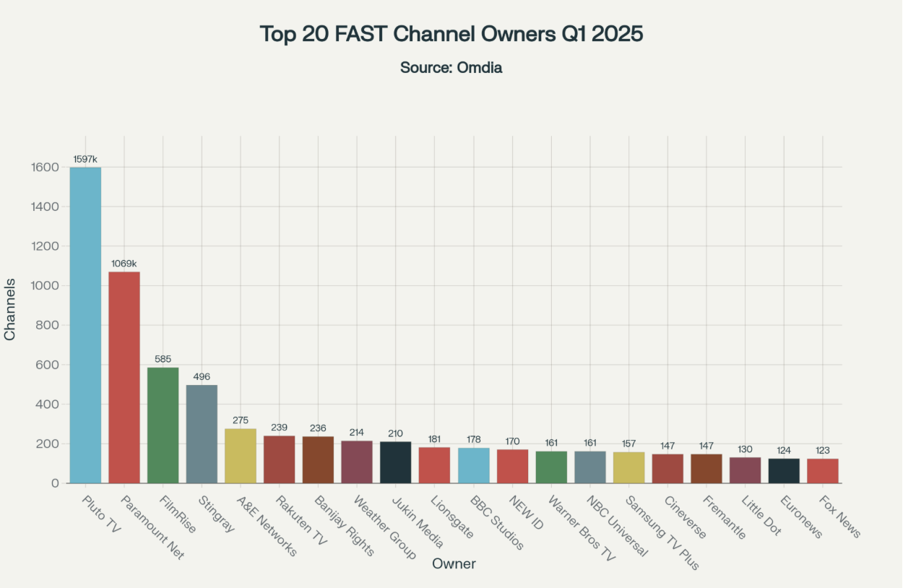The image size is (903, 588).
Task: Click the 'Source: Omdia' subtitle
Action: 451,68
